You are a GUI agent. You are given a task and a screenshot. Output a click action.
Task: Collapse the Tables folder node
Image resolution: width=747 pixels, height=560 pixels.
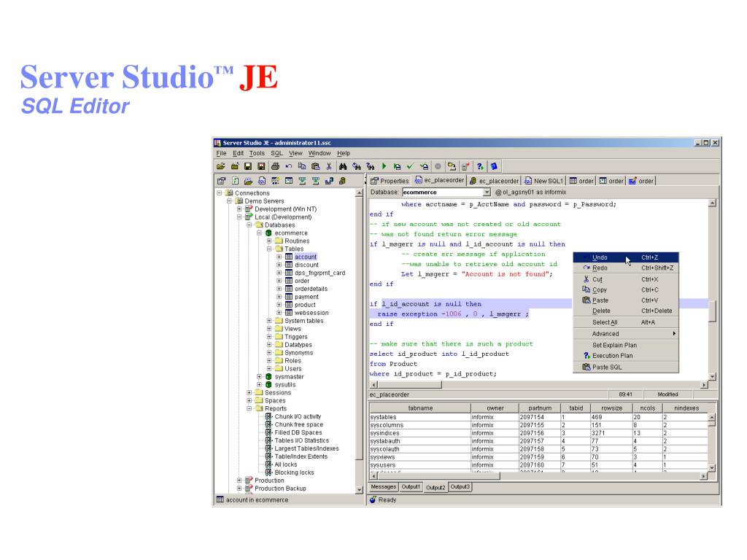pos(269,249)
